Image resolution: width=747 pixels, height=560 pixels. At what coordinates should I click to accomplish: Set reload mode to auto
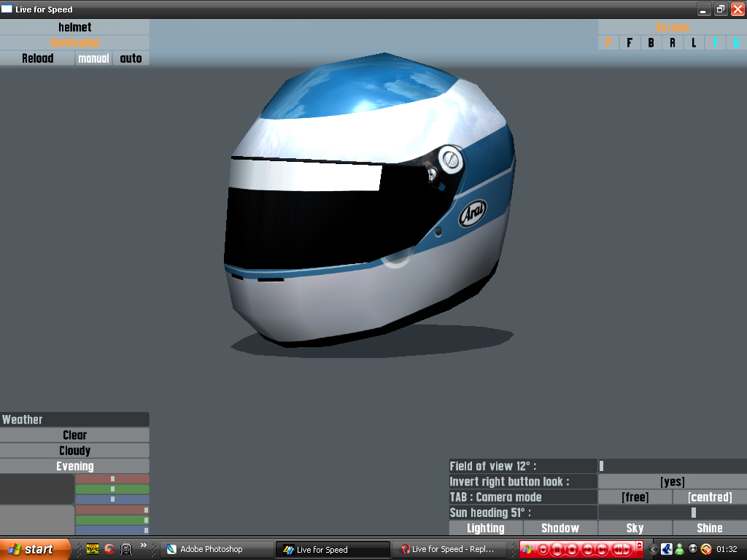131,58
